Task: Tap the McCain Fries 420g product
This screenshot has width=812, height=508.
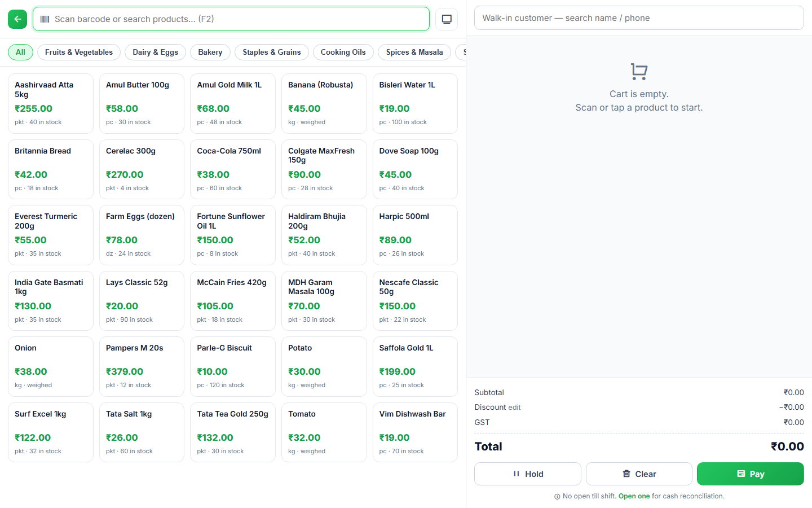Action: [x=233, y=301]
